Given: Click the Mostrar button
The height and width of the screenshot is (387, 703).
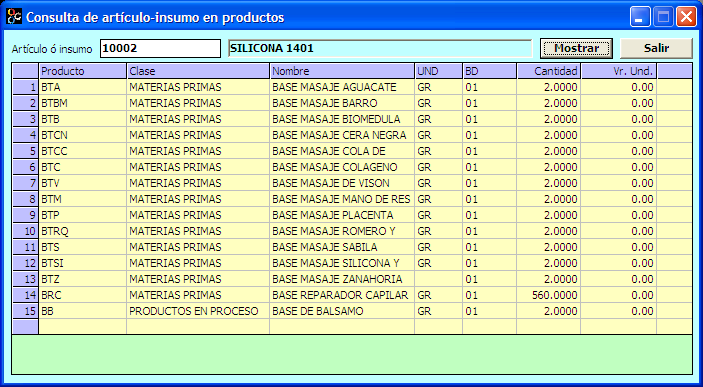Looking at the screenshot, I should (x=576, y=48).
